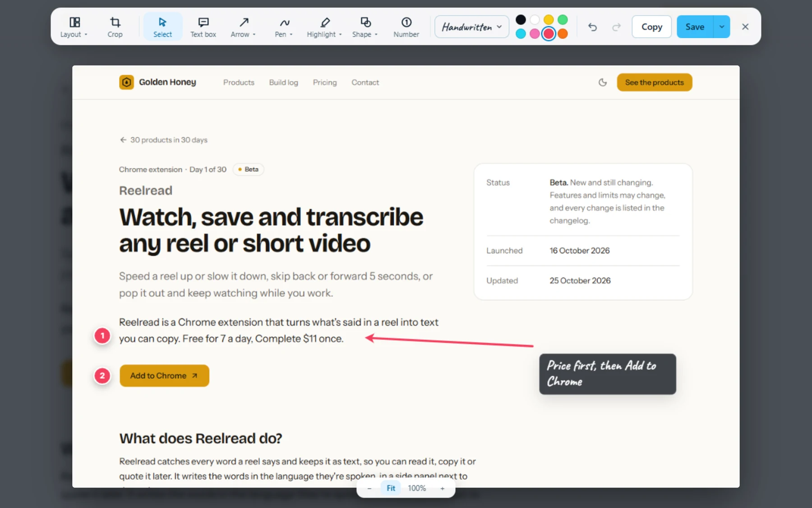Open the Handwritten font dropdown
812x508 pixels.
pos(471,27)
